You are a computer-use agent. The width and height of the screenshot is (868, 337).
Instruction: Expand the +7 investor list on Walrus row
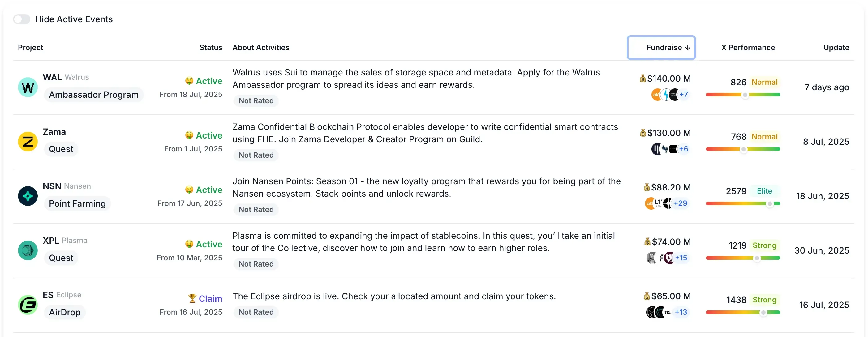tap(684, 95)
